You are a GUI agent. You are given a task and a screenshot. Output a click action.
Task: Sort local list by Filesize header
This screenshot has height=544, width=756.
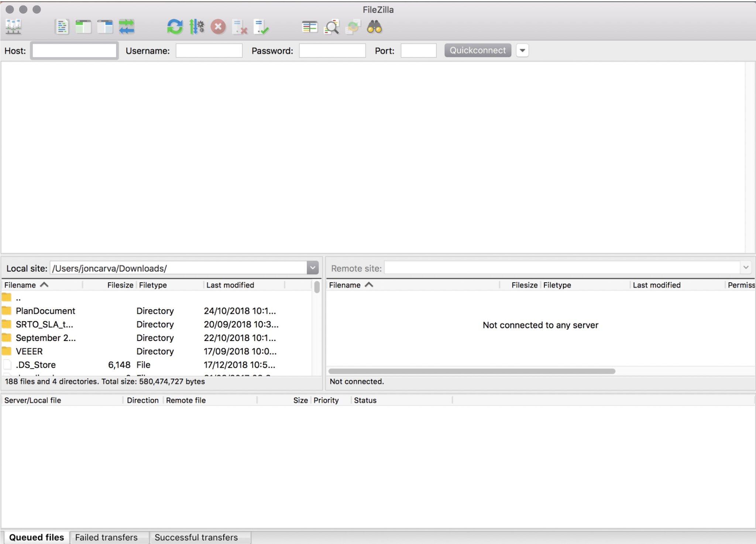[109, 285]
